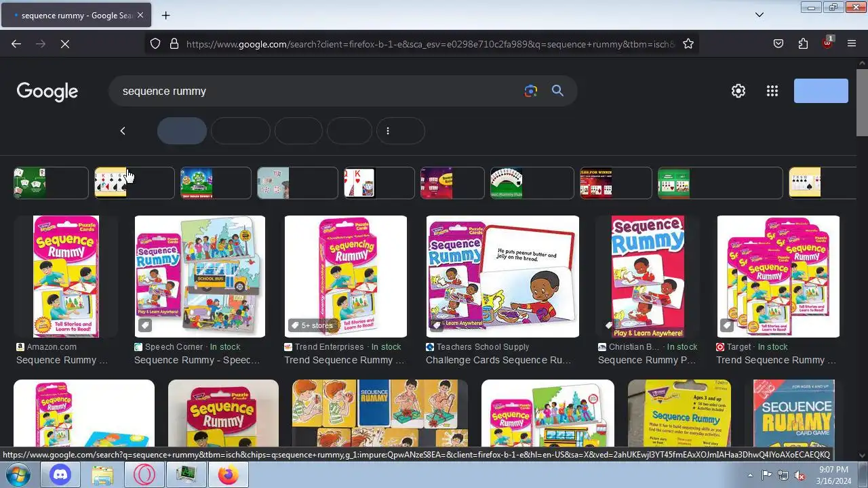
Task: Open the Trend Sequence Rummy title under Target
Action: pos(776,360)
